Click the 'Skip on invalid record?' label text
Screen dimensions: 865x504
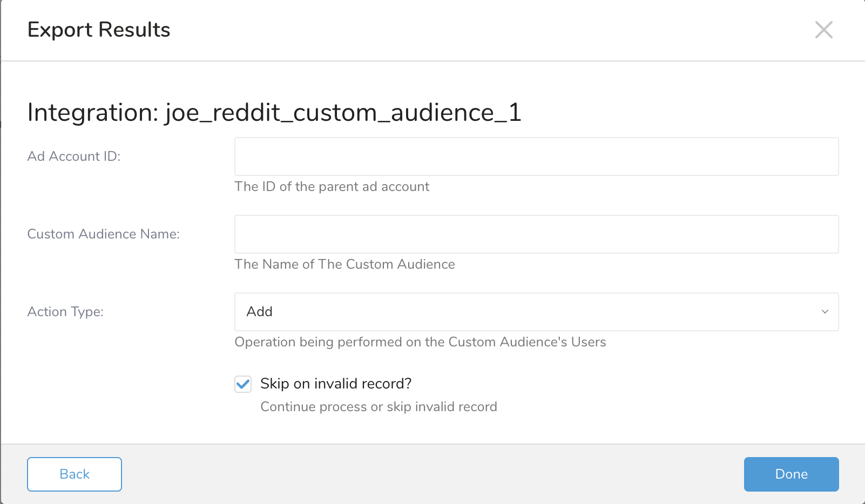point(336,384)
